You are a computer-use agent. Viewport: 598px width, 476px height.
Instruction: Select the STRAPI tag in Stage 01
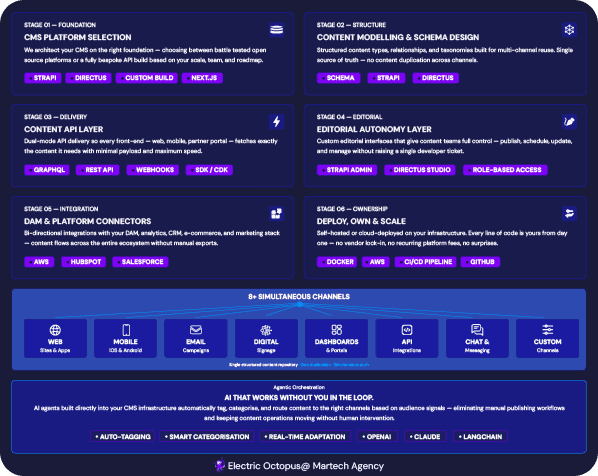coord(43,78)
